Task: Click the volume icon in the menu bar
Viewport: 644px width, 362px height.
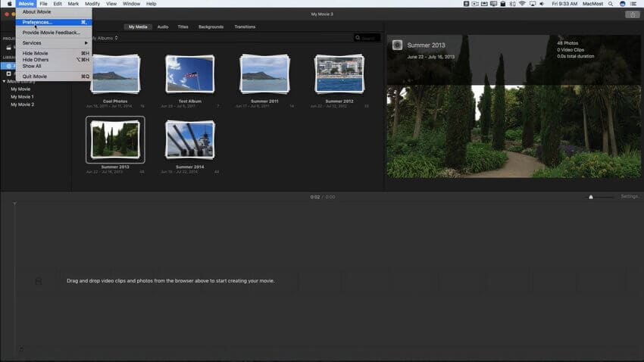Action: coord(542,4)
